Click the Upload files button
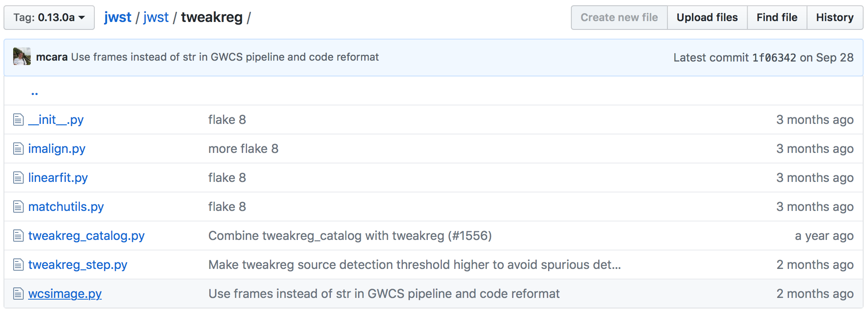The image size is (868, 312). pyautogui.click(x=707, y=17)
